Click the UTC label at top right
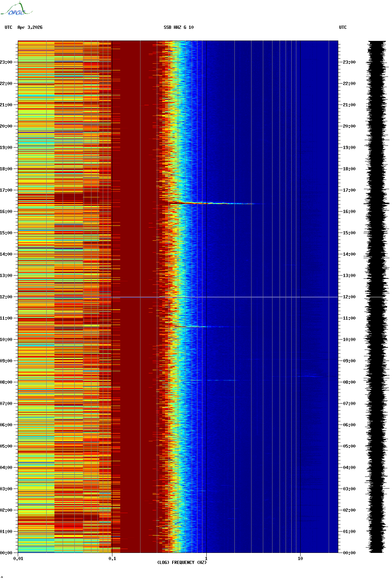This screenshot has height=581, width=392. [x=343, y=27]
